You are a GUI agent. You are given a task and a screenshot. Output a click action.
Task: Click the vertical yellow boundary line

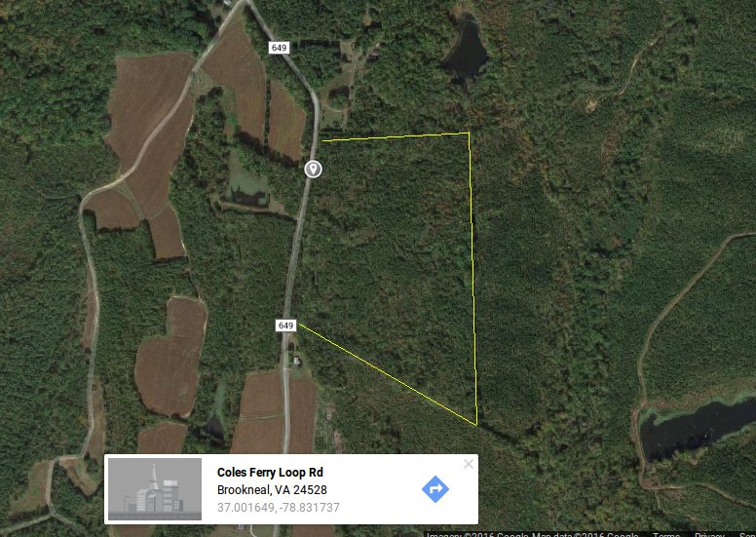472,279
